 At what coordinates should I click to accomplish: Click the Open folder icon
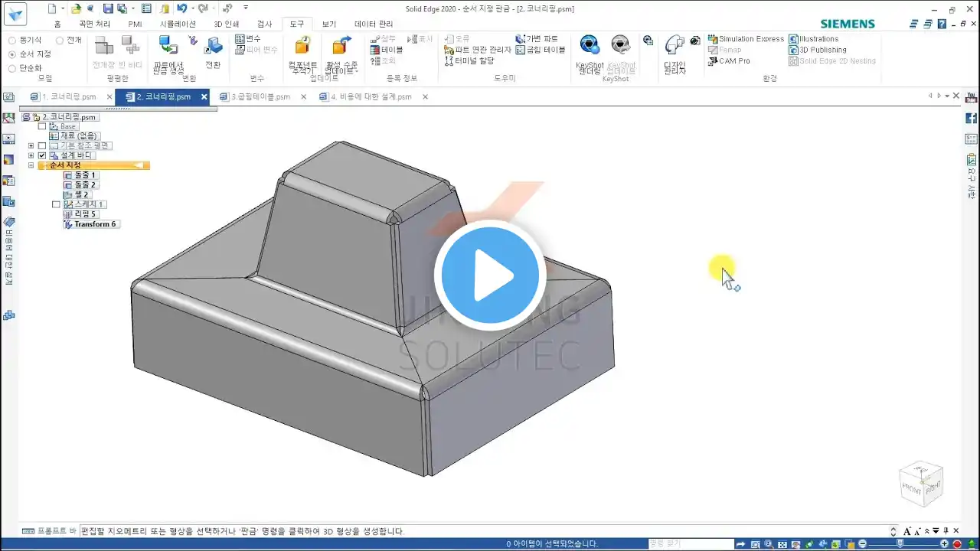(76, 8)
